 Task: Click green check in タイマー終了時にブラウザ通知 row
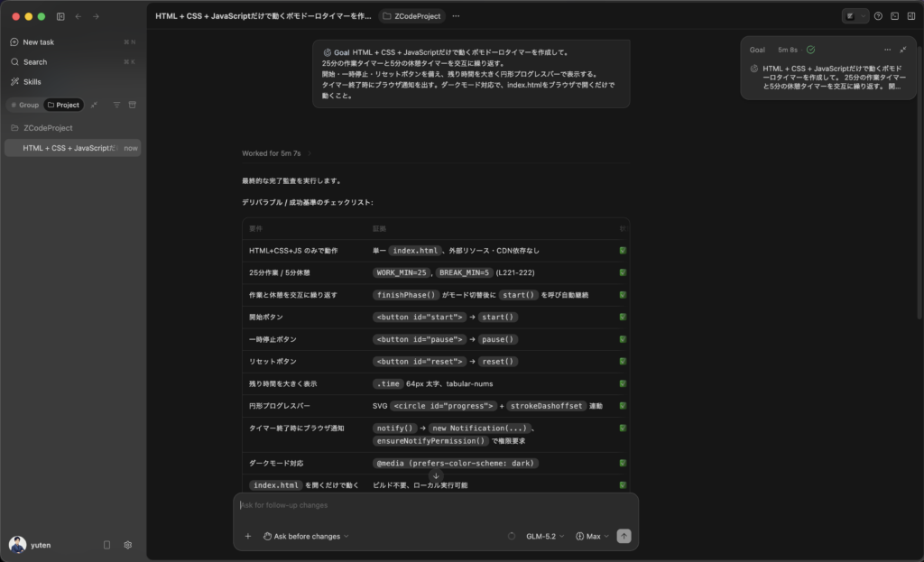623,428
